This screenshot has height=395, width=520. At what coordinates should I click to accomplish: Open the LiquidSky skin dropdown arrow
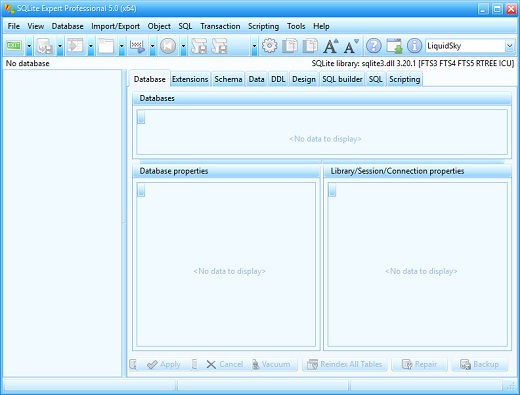pos(510,46)
